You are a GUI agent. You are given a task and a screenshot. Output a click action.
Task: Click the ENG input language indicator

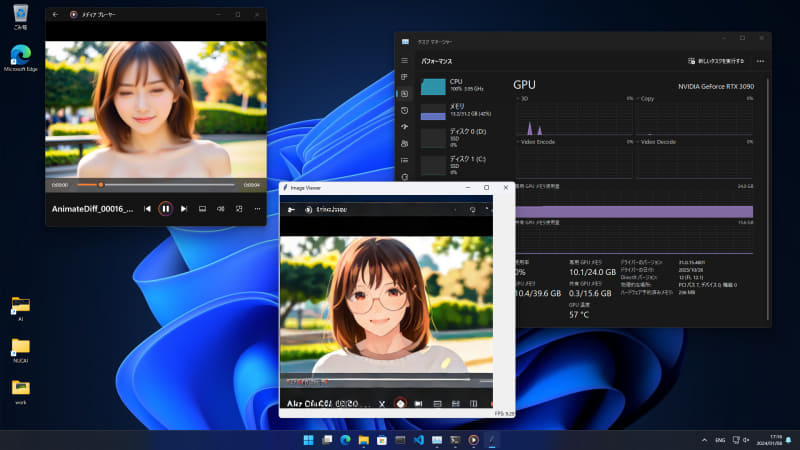pyautogui.click(x=720, y=440)
